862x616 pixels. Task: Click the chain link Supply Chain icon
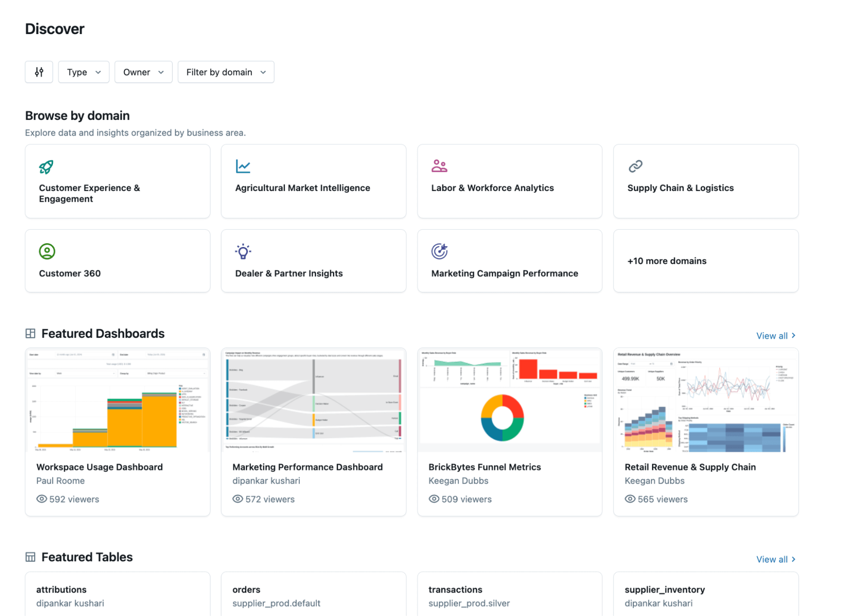(635, 166)
